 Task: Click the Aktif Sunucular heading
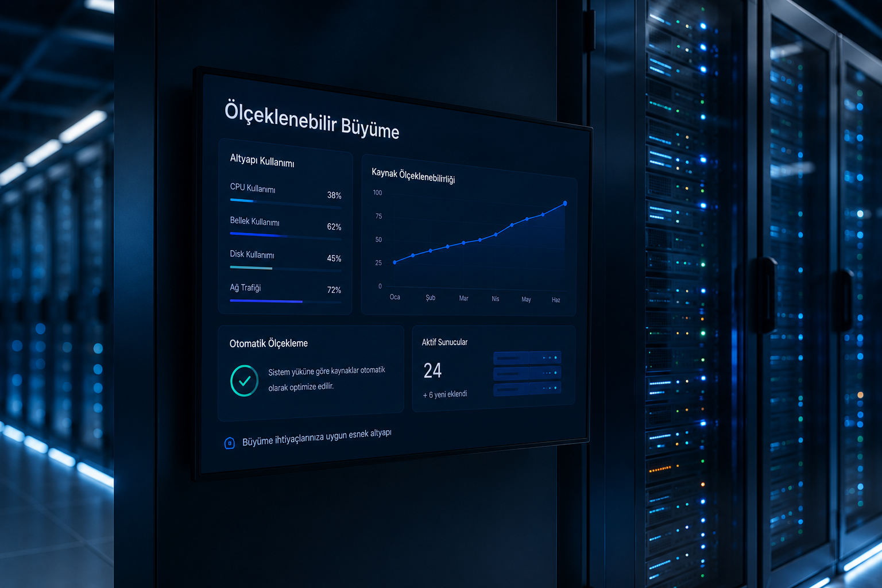coord(445,342)
